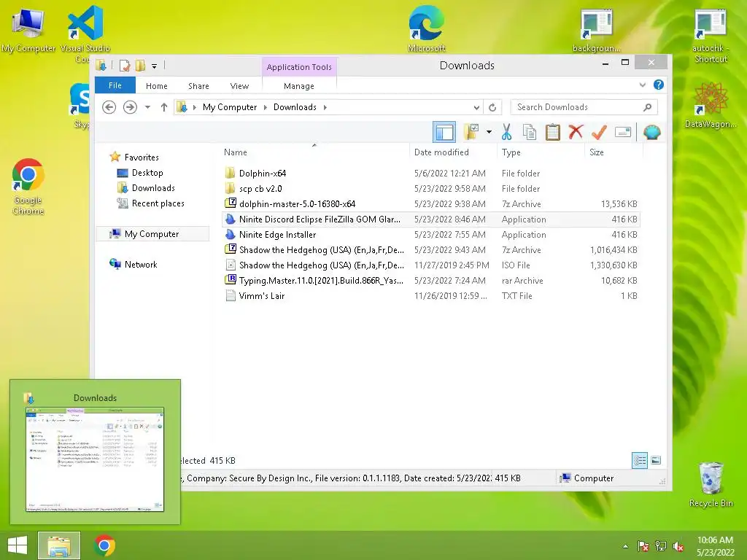Click the Classic Shell seashell icon
747x560 pixels.
point(651,132)
